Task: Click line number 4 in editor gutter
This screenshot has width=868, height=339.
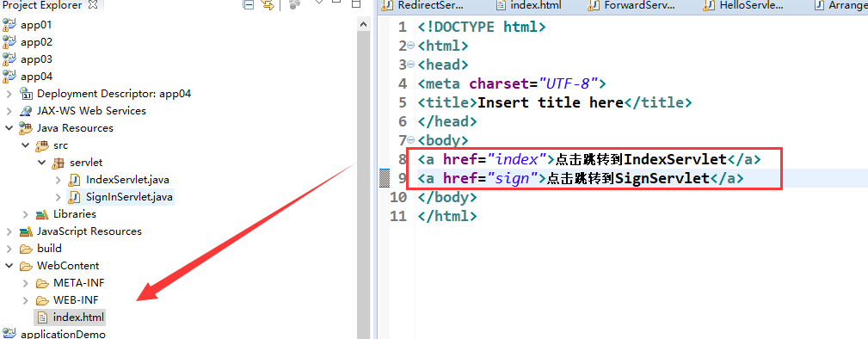Action: pyautogui.click(x=402, y=83)
